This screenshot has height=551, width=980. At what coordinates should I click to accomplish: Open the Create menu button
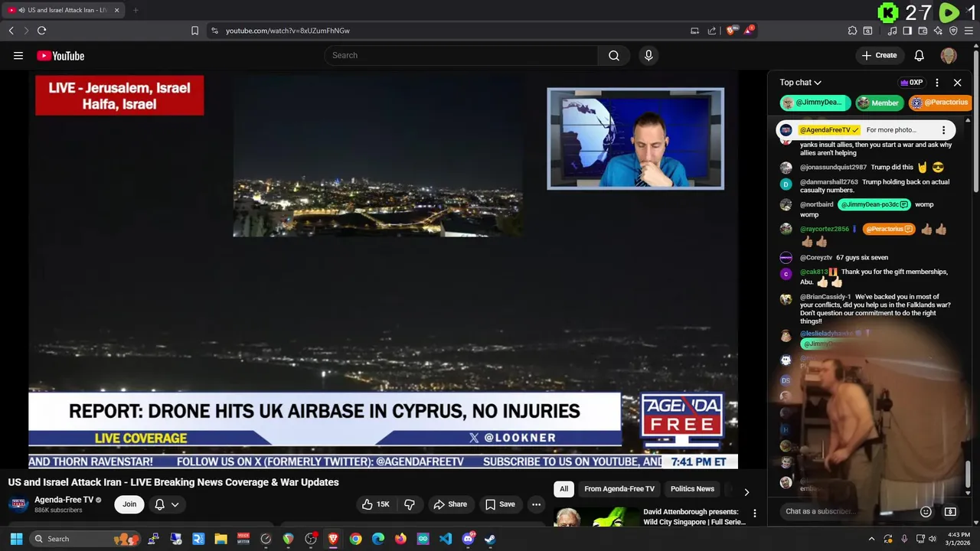click(879, 55)
